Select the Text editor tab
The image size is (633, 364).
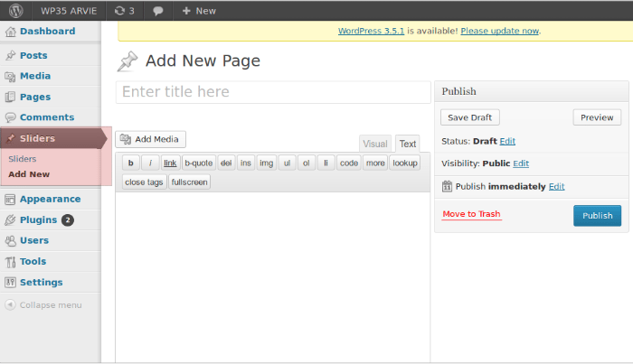pyautogui.click(x=408, y=144)
